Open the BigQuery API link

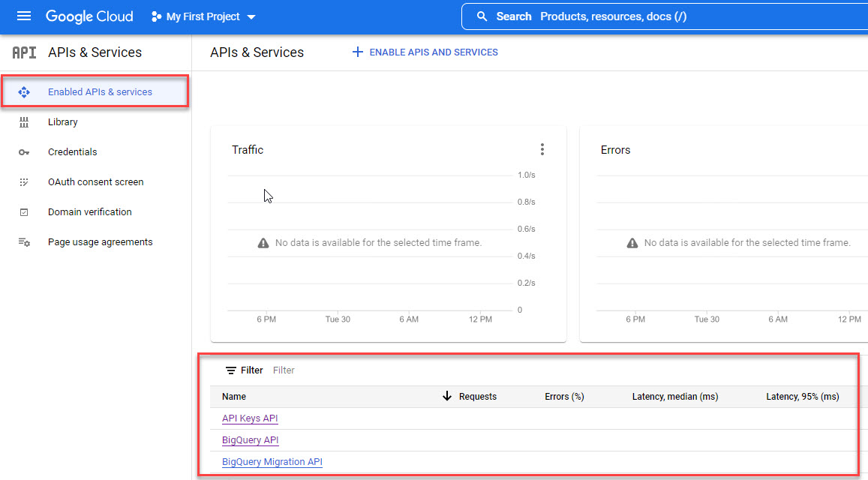250,440
